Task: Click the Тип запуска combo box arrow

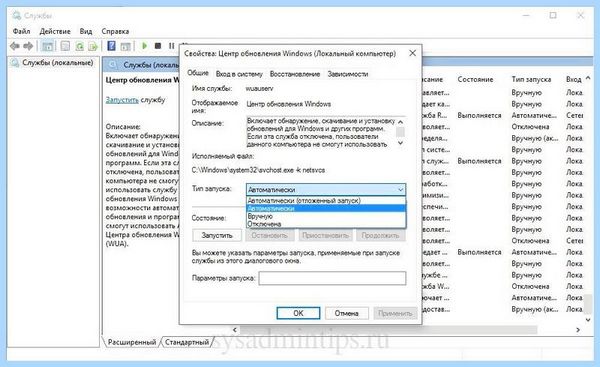Action: (x=400, y=189)
